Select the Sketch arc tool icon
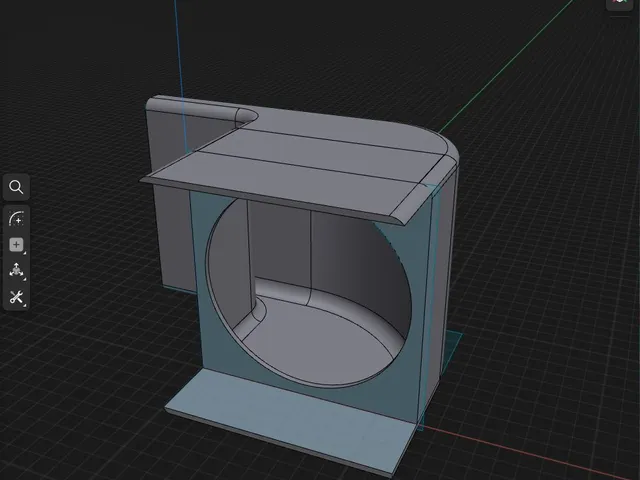The height and width of the screenshot is (480, 640). coord(16,219)
